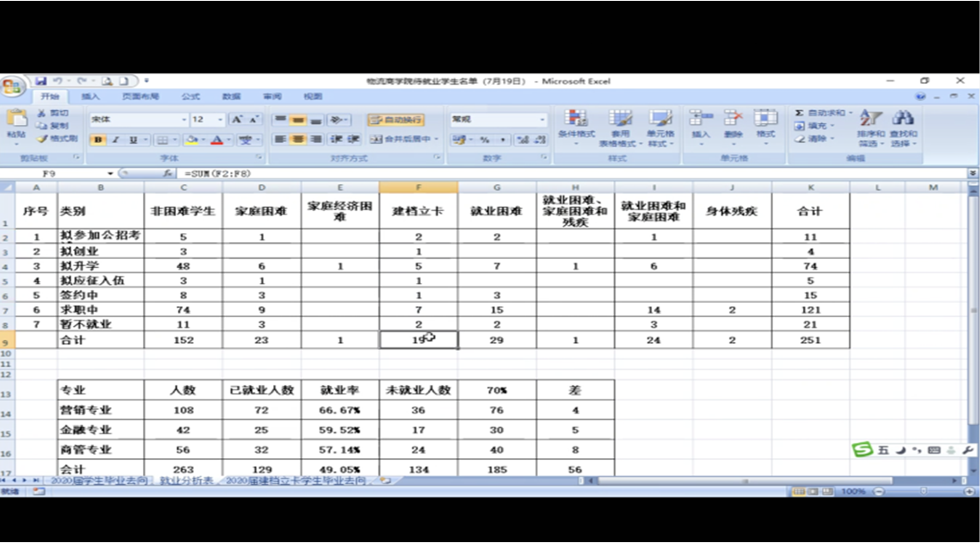Toggle Italic formatting

pos(116,140)
